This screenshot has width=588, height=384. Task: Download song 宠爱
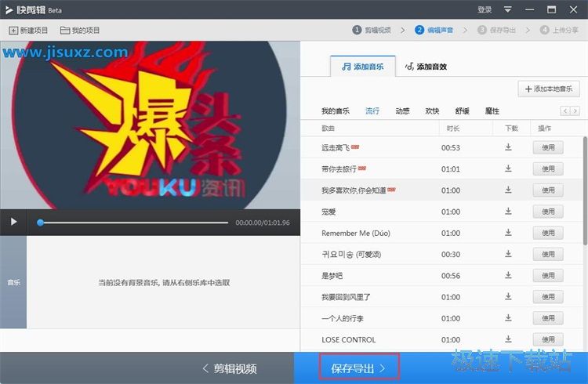[x=508, y=211]
